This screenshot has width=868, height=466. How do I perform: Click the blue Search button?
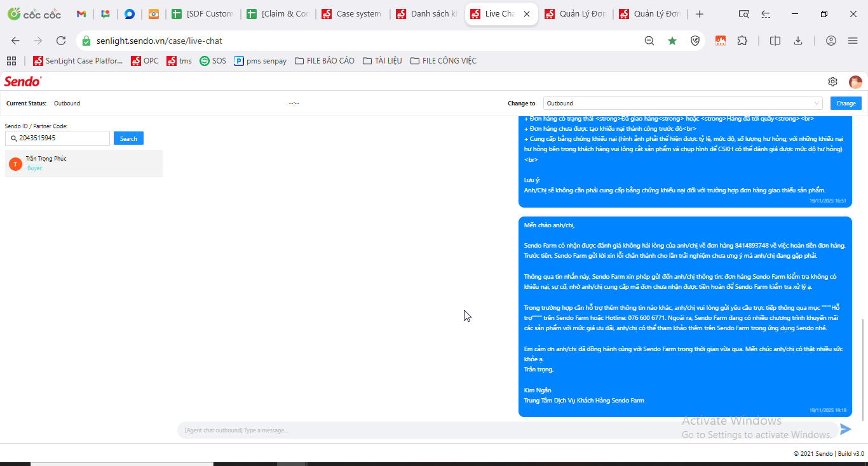tap(128, 138)
